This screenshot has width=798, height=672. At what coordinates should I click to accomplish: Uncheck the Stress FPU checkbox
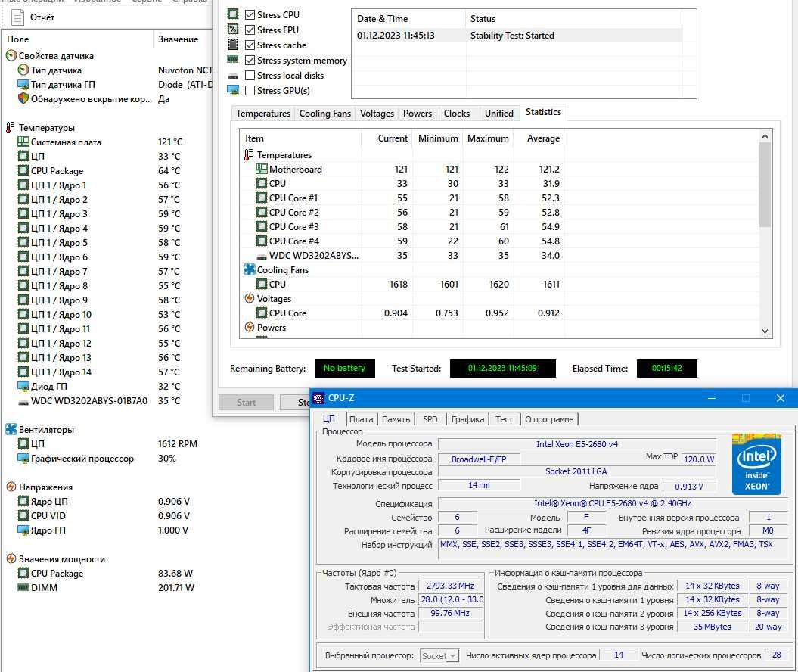[250, 30]
